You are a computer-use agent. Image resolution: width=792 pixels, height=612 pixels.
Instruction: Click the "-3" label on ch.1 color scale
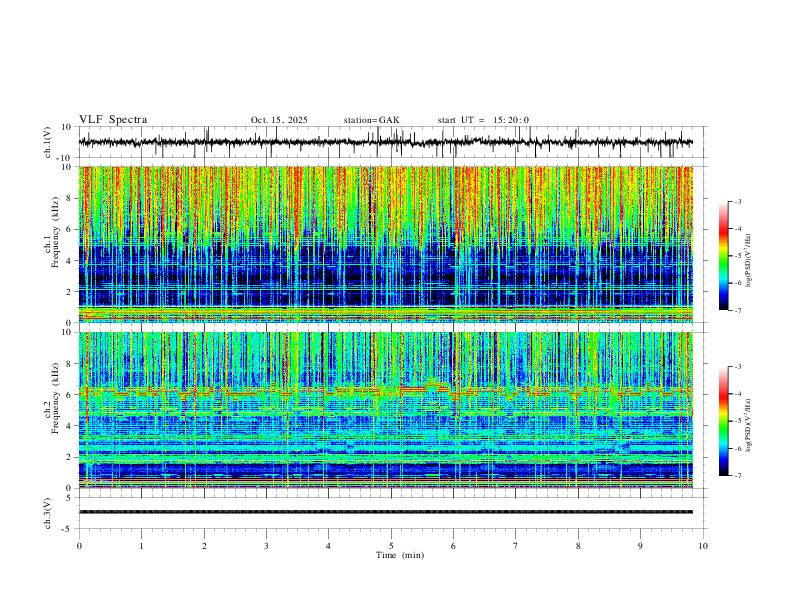click(x=737, y=201)
